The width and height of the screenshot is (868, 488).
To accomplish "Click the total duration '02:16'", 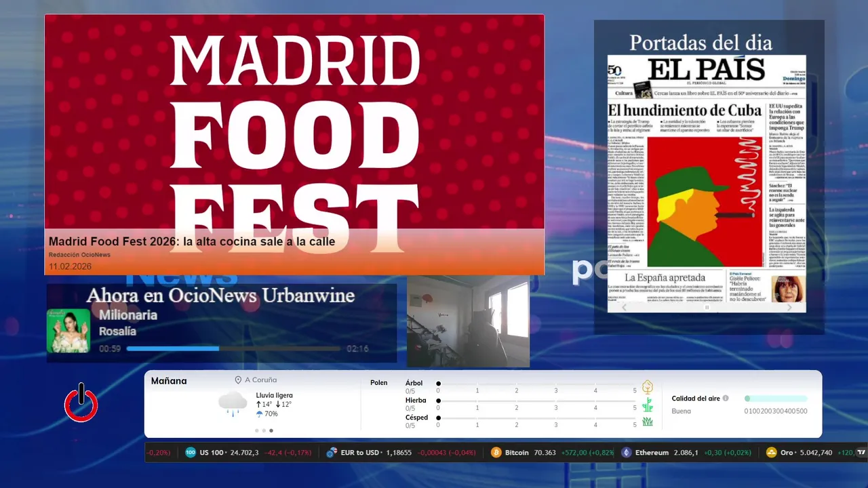I will [x=357, y=349].
